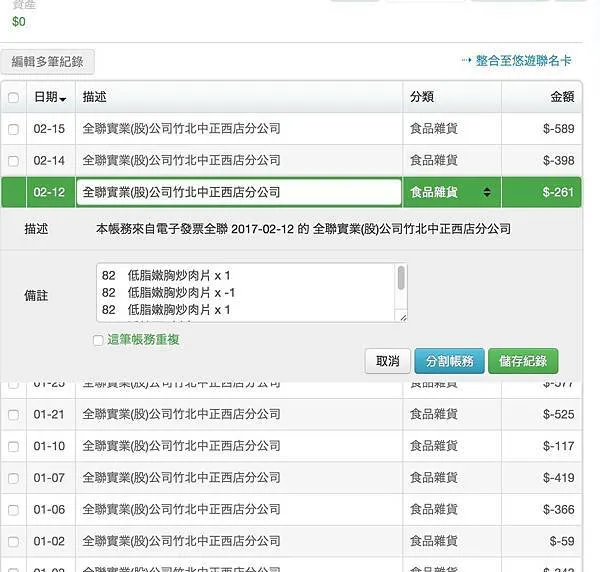Click the 食品雜貨 category of the 01-07 record
600x572 pixels.
coord(434,478)
